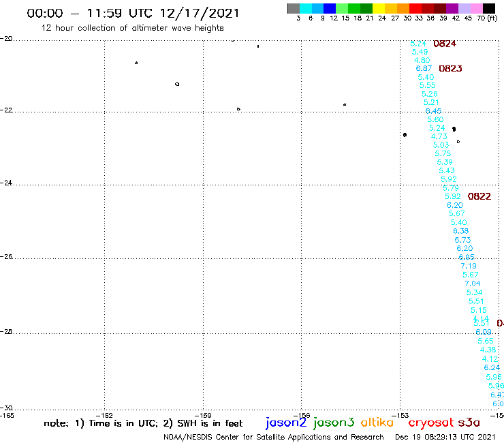Click the wave height value 5.03
504x443 pixels.
(441, 144)
